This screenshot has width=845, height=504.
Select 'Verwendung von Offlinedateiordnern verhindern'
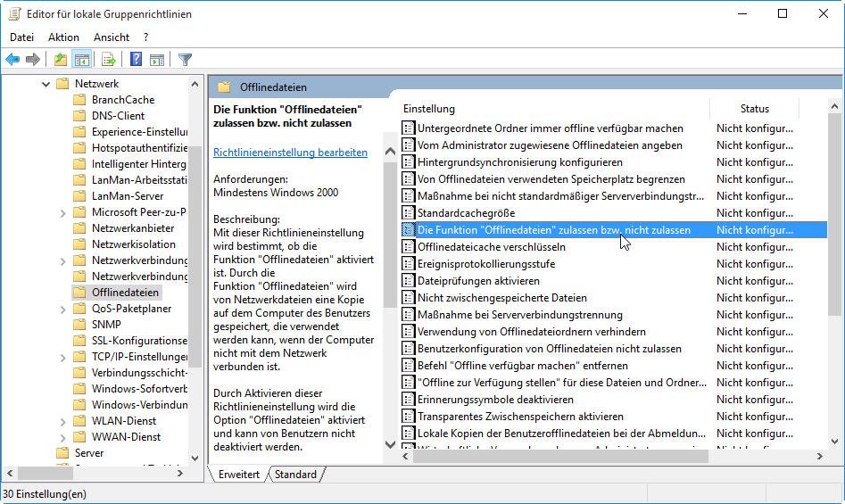coord(531,332)
